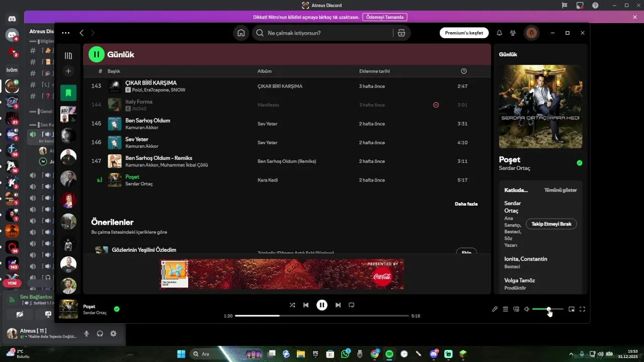Open Kara Kedi cover art in right panel
The height and width of the screenshot is (362, 644).
click(540, 107)
